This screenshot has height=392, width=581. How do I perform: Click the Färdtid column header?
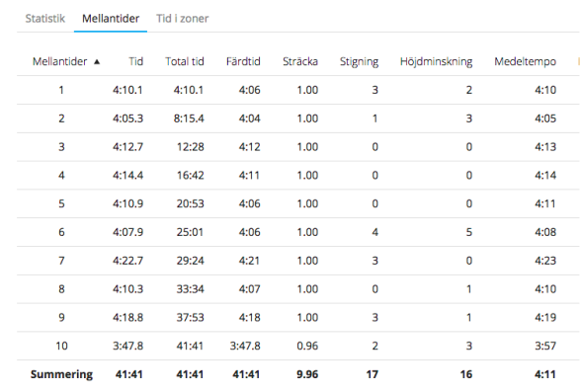[243, 61]
